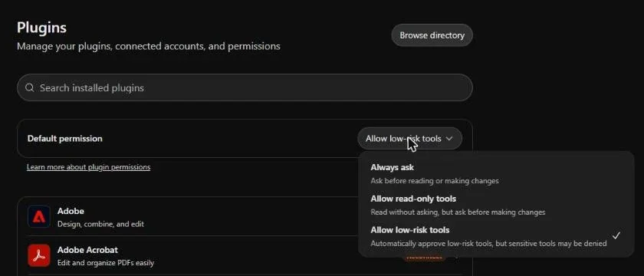Click 'Ask before reading or making changes' text
644x276 pixels.
point(435,181)
